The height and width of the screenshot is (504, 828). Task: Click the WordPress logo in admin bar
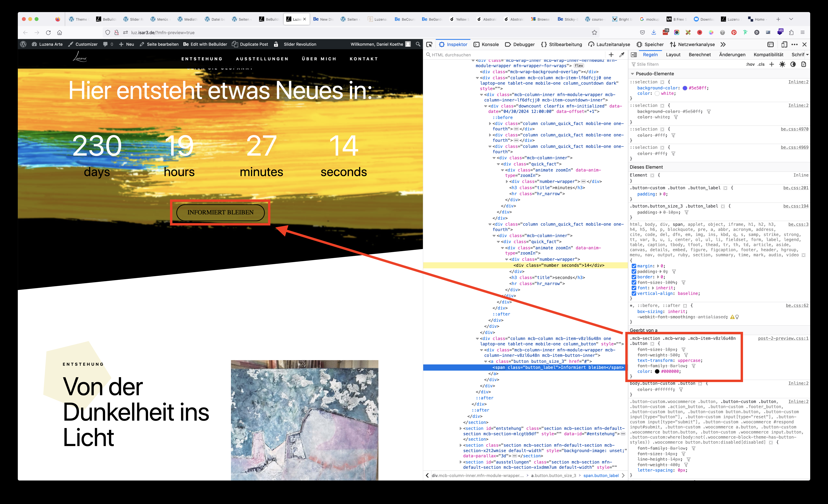tap(23, 44)
